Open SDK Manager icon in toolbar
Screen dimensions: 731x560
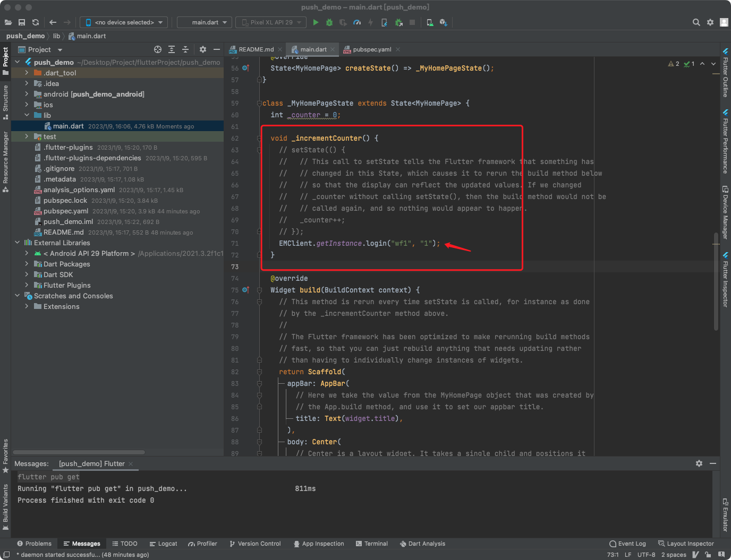(444, 22)
